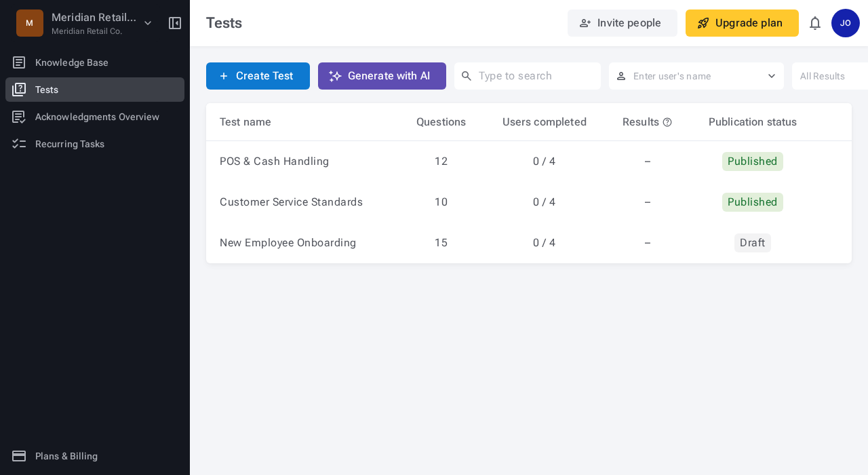Click the Tests page title

(224, 23)
